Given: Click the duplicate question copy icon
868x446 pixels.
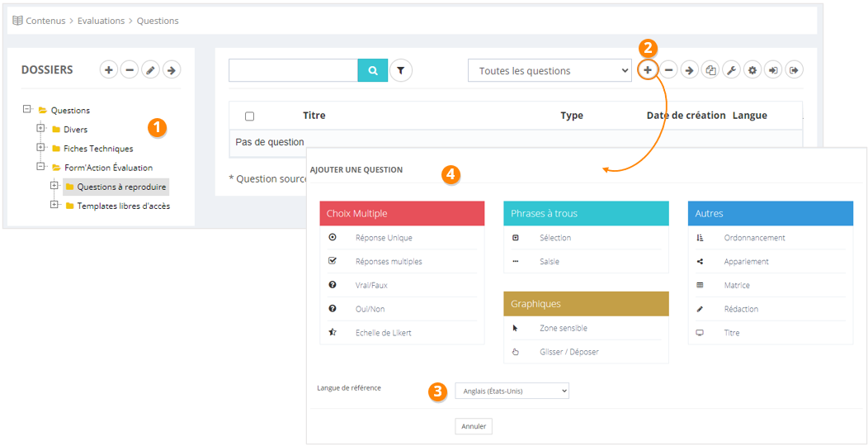Looking at the screenshot, I should tap(710, 70).
